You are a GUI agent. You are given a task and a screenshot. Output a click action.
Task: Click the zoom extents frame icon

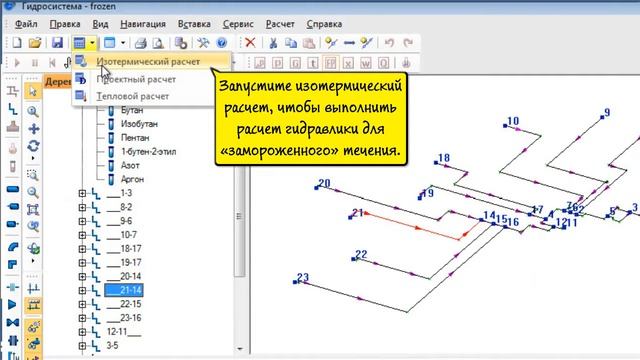(33, 209)
